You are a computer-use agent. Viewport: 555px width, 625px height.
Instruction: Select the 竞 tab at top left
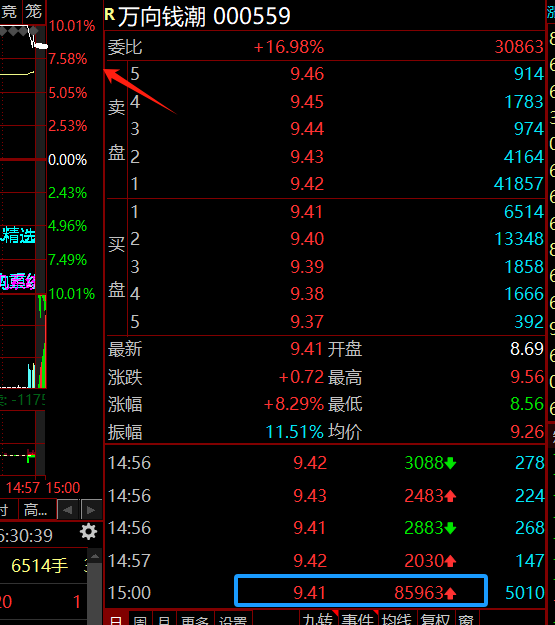tap(9, 11)
